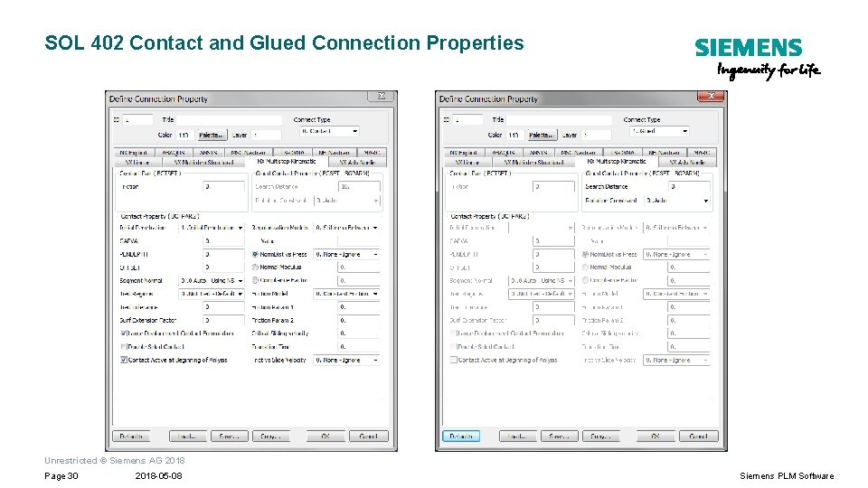Viewport: 868px width, 488px height.
Task: Click Save button in the Glued dialog
Action: (x=559, y=436)
